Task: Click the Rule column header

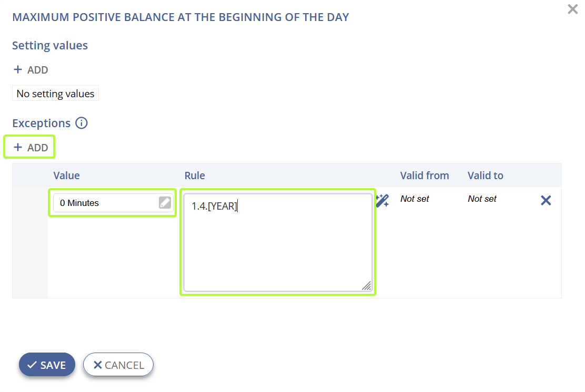Action: [195, 176]
